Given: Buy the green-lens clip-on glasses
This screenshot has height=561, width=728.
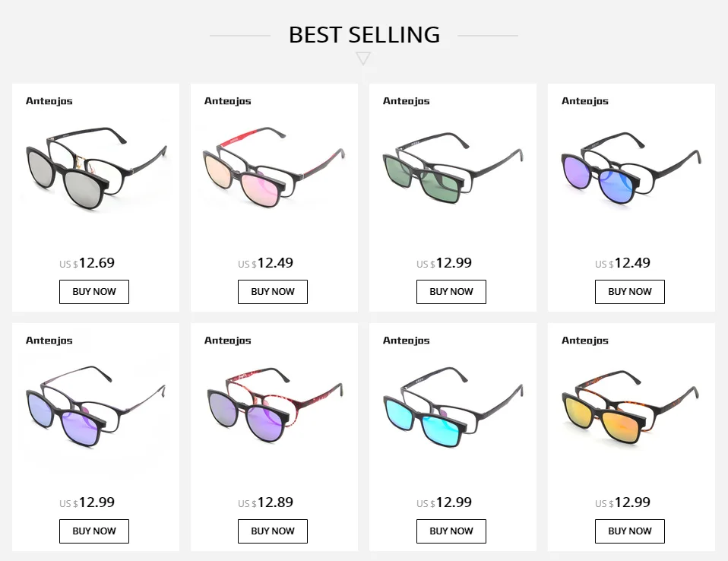Looking at the screenshot, I should tap(451, 292).
